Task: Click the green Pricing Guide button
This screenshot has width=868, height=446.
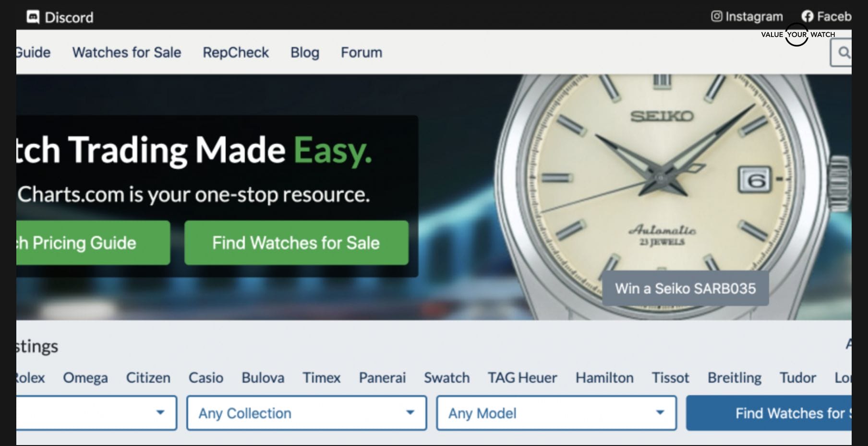Action: 91,243
